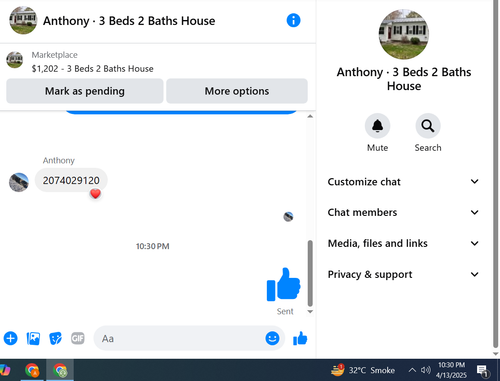Open more actions with blue plus icon
Image resolution: width=500 pixels, height=381 pixels.
click(11, 338)
